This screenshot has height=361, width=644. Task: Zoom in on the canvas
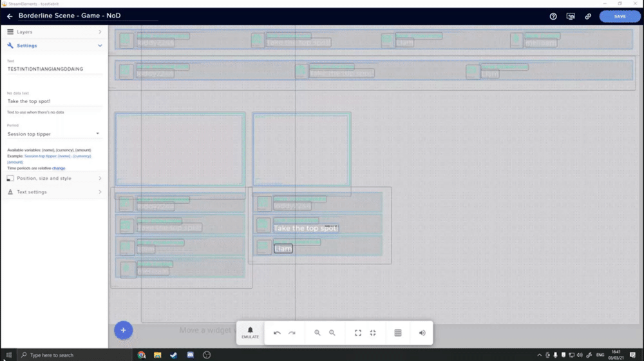click(x=317, y=333)
